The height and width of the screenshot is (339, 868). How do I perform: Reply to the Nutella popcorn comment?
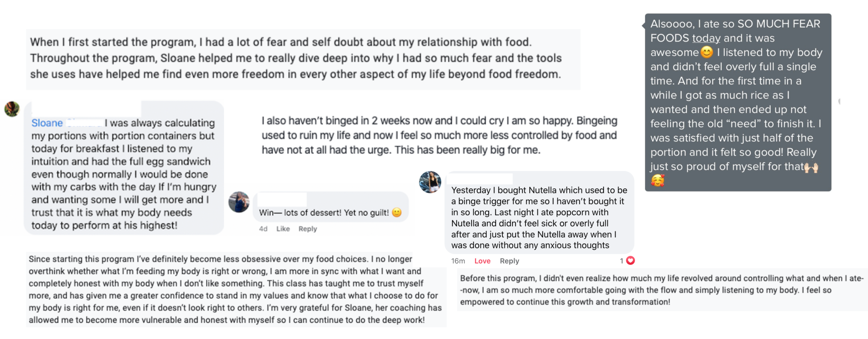(509, 261)
